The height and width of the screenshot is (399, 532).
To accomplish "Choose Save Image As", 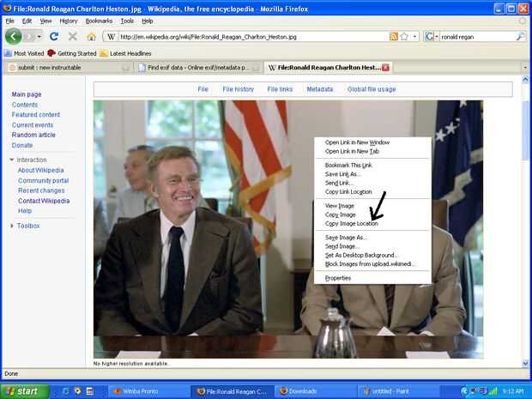I will (372, 238).
